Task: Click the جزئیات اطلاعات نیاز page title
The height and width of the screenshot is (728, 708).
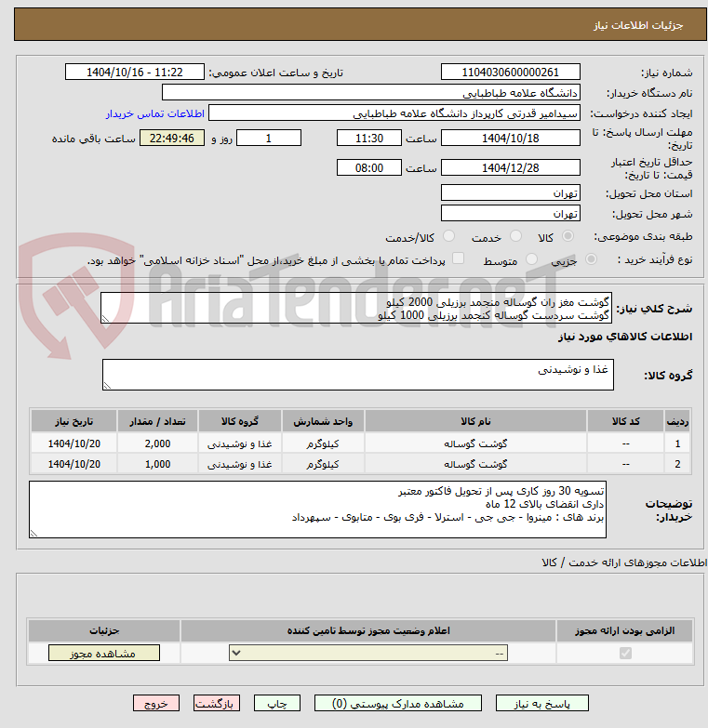Action: click(x=638, y=25)
